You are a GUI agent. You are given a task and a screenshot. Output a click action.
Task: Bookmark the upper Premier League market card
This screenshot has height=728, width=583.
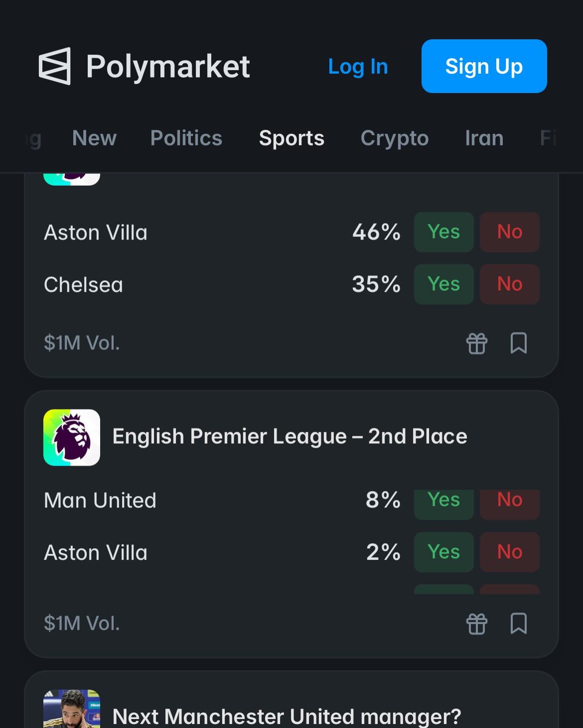[x=518, y=343]
